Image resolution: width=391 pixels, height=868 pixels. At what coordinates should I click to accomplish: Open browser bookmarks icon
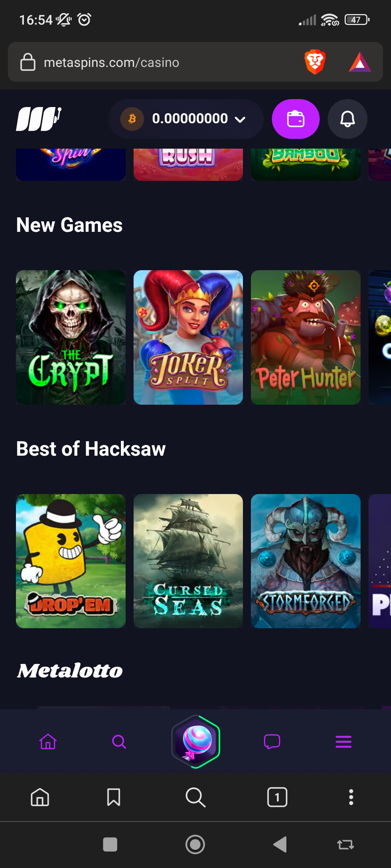click(114, 797)
